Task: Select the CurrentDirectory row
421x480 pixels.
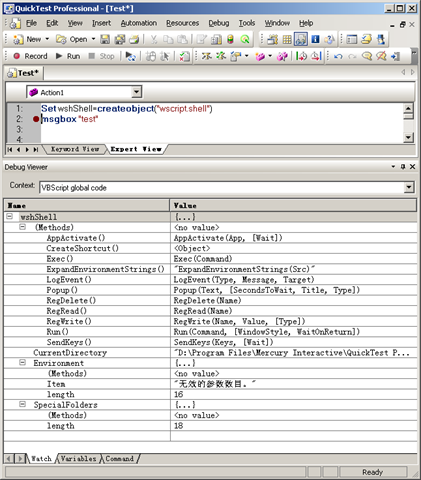Action: coord(210,352)
